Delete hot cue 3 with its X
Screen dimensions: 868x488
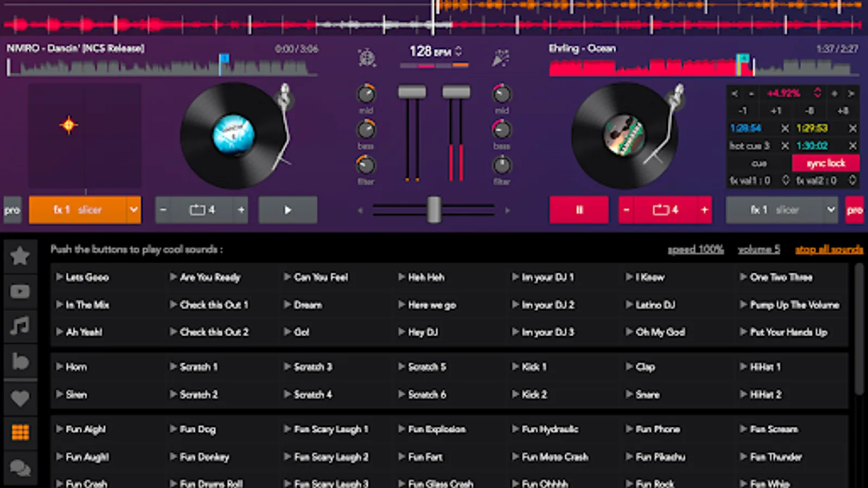coord(784,146)
